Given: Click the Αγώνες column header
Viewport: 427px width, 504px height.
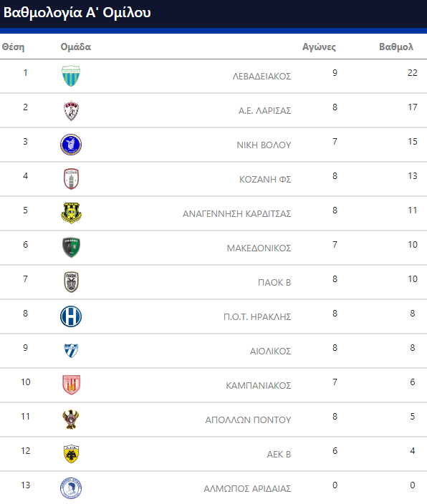Looking at the screenshot, I should (x=319, y=47).
